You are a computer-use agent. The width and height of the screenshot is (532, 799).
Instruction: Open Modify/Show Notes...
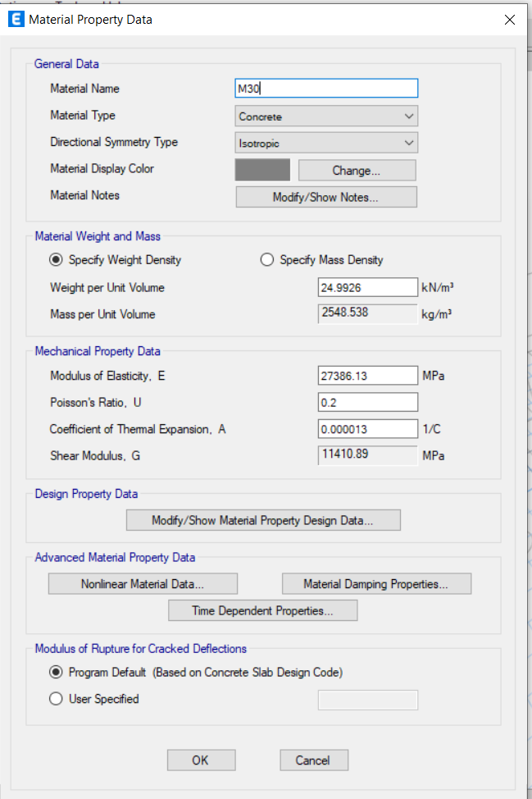326,197
